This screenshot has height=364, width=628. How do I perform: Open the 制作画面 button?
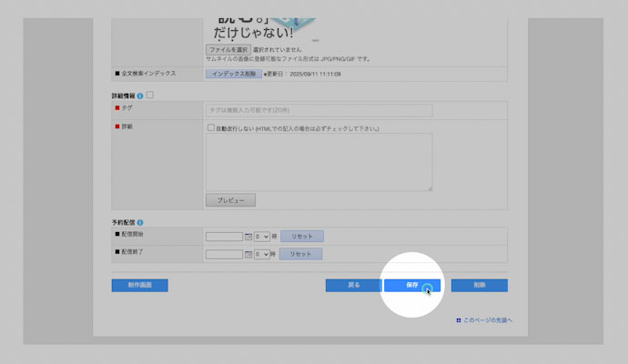[139, 286]
